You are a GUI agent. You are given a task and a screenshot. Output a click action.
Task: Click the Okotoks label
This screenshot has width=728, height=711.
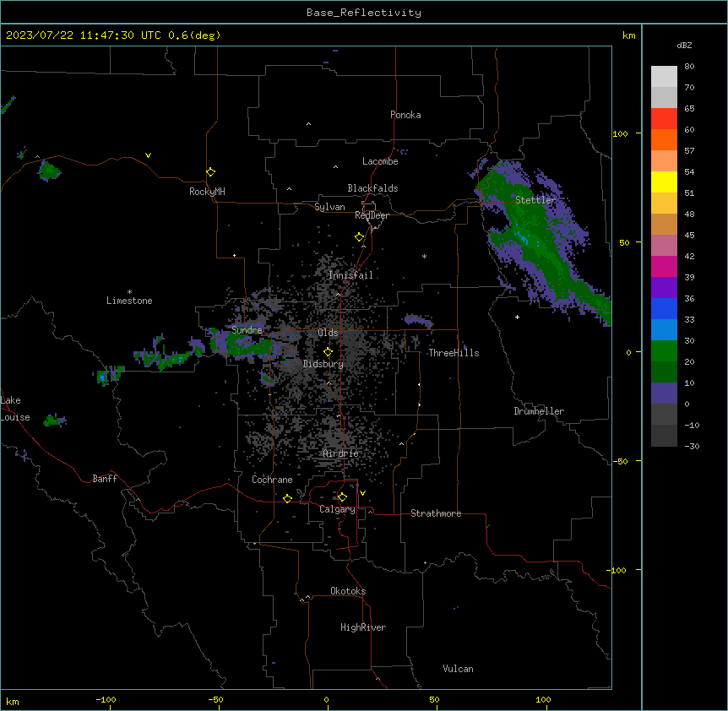348,591
